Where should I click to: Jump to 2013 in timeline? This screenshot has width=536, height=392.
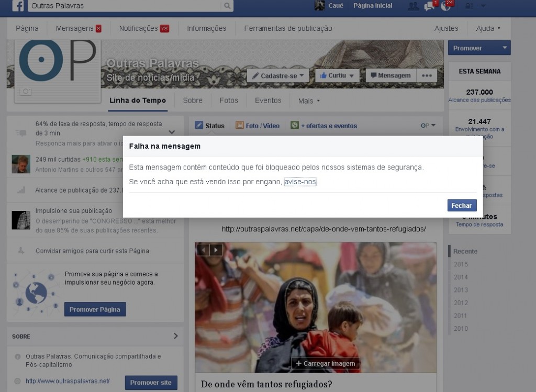pos(461,290)
